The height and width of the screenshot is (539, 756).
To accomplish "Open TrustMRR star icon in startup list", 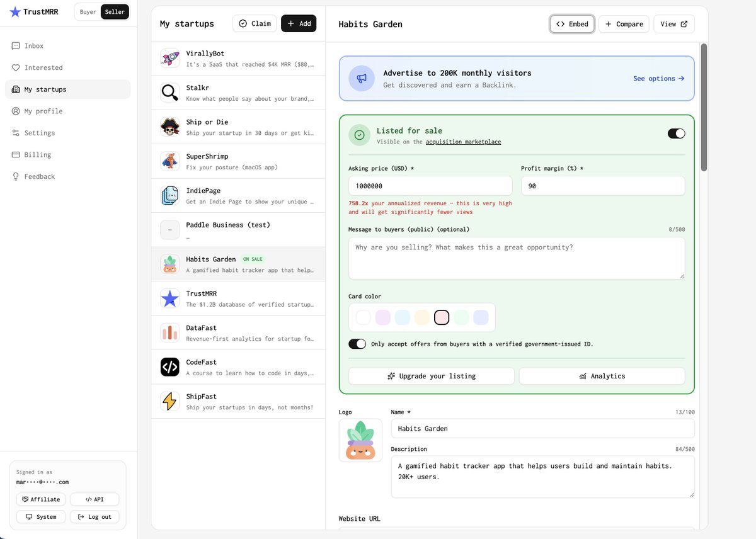I will [x=169, y=299].
